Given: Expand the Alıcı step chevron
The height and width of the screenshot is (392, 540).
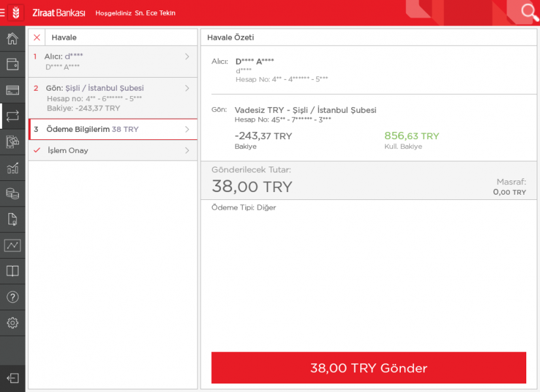Looking at the screenshot, I should (187, 57).
